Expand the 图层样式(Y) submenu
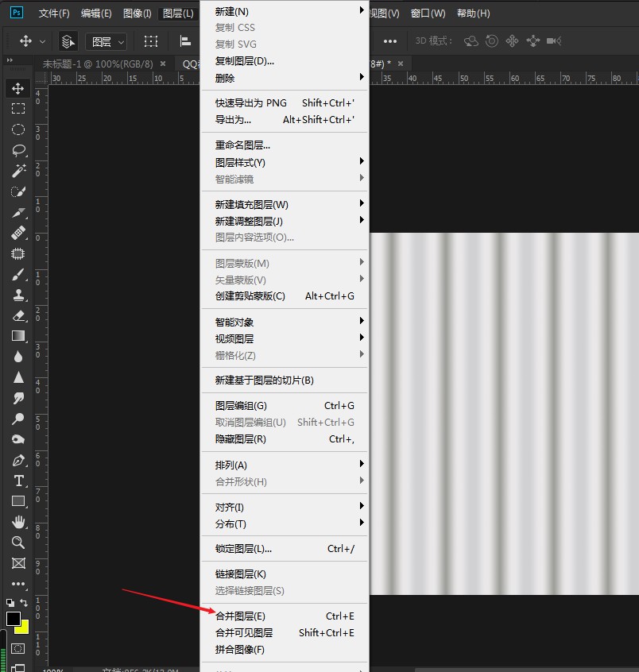Viewport: 639px width, 672px height. 285,162
